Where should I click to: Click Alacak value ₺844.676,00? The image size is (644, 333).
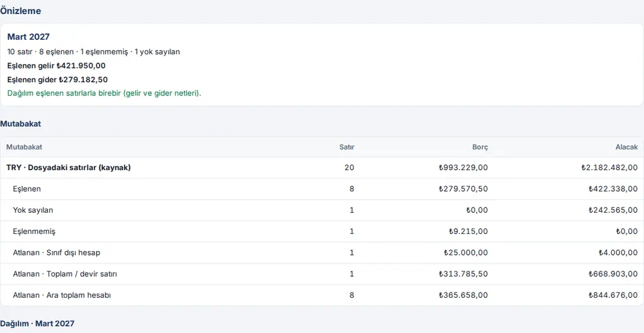point(613,295)
